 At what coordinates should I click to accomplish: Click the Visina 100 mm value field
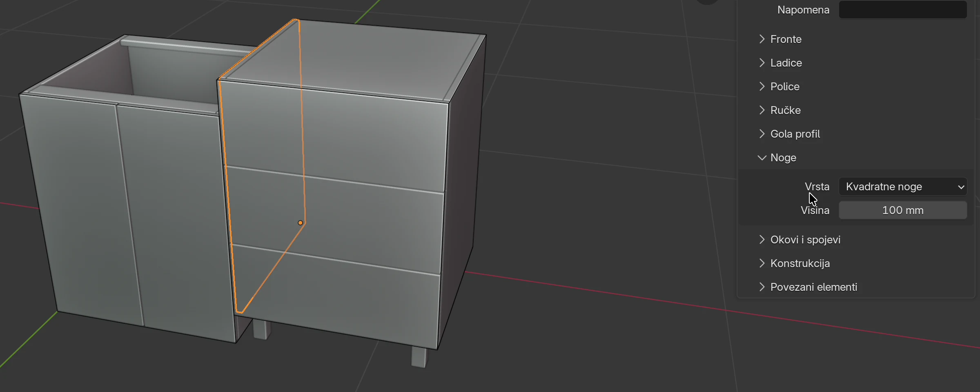tap(903, 210)
